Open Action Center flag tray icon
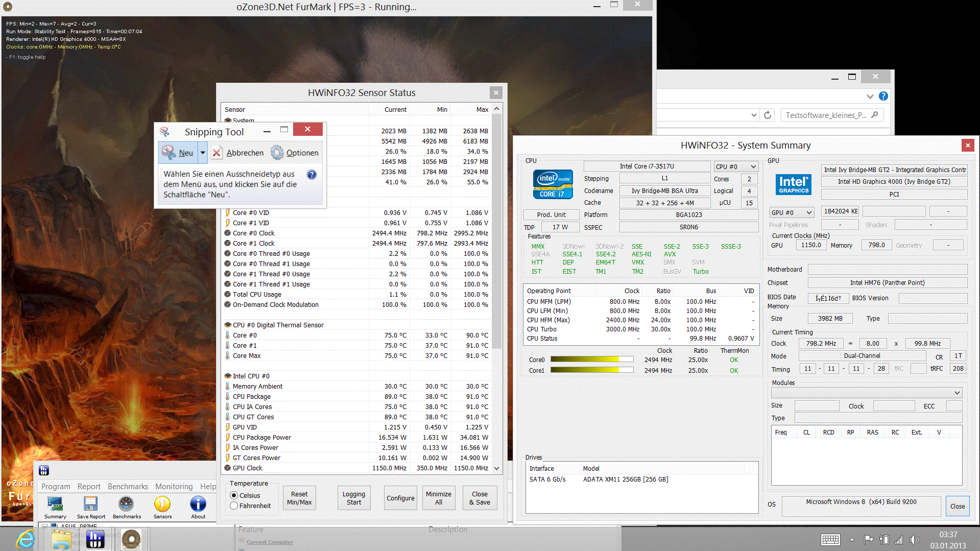 click(x=868, y=539)
